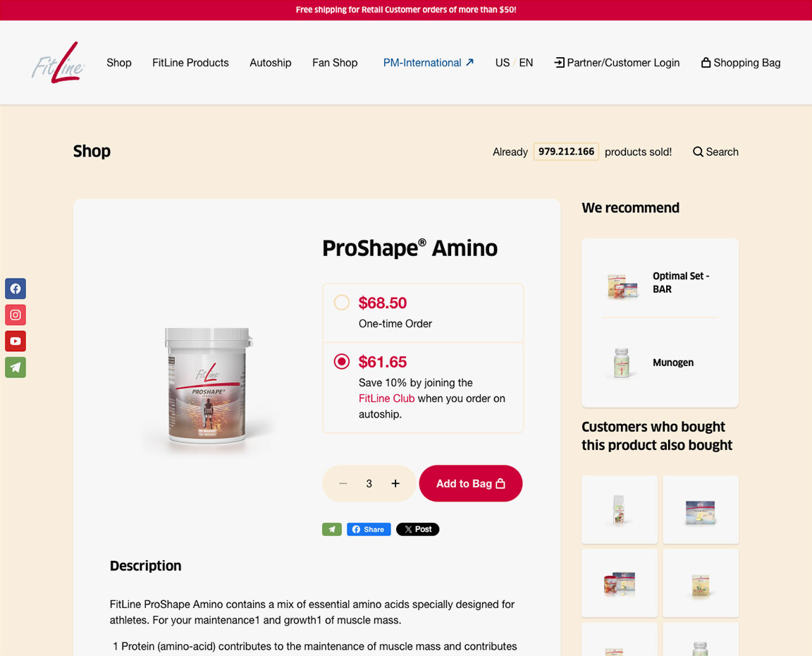
Task: Open the Munogen recommended product
Action: 660,363
